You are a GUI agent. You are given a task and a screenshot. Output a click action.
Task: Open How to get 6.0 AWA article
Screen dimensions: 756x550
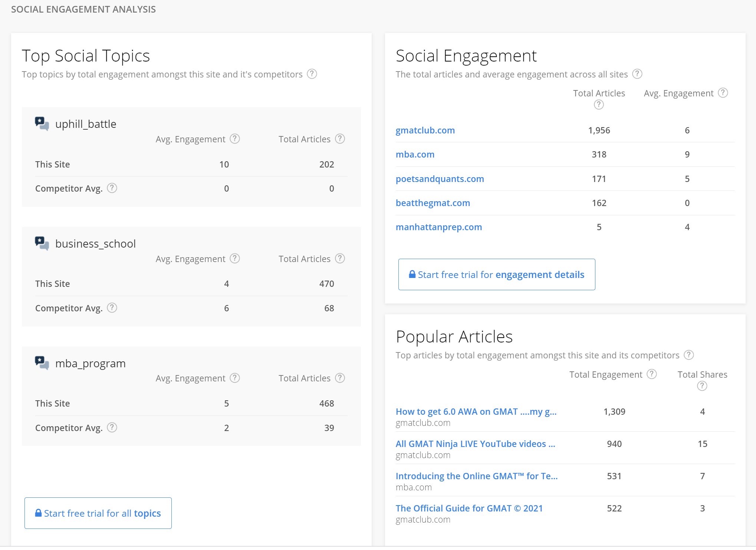[x=476, y=411]
